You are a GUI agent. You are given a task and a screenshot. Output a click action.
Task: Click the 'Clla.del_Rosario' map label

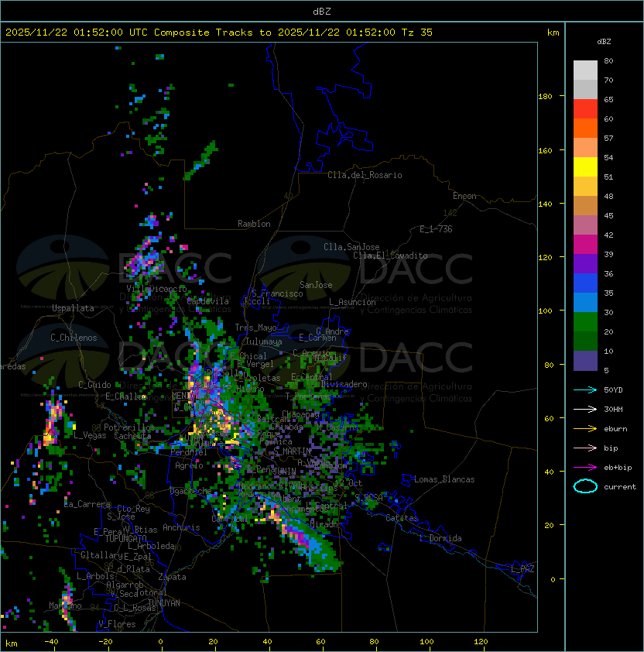365,175
